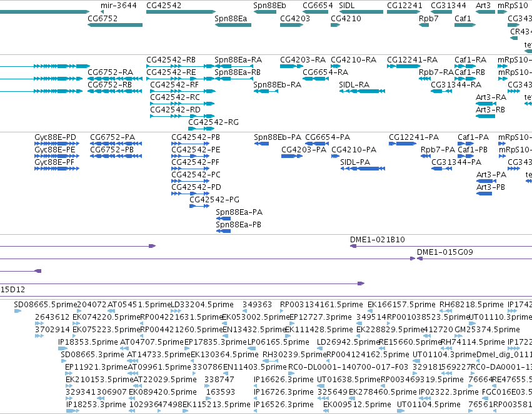Click protein label CG6752-PA

pos(113,137)
